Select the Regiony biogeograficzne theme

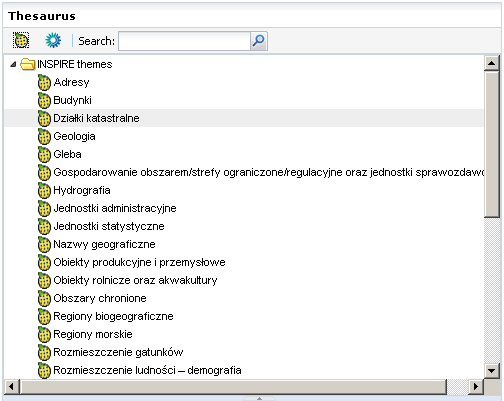click(x=113, y=316)
